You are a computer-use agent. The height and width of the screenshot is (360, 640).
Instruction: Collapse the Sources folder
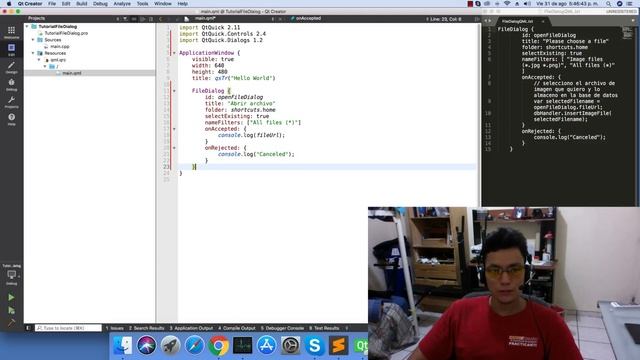33,40
